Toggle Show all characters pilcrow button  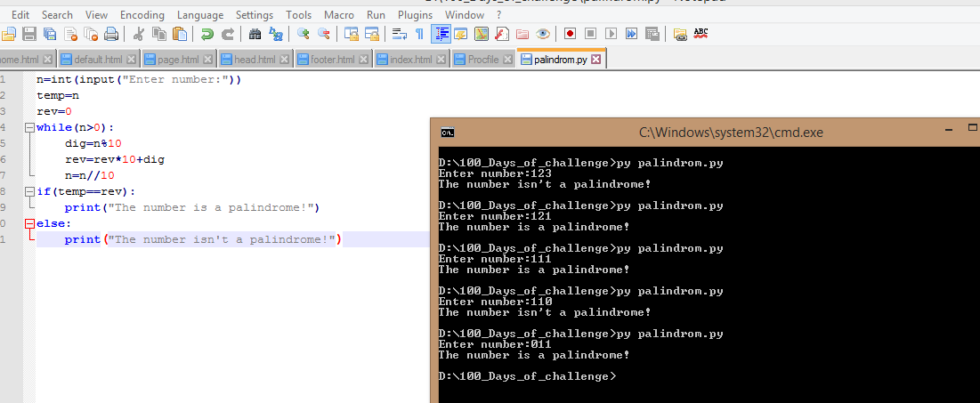click(x=419, y=34)
